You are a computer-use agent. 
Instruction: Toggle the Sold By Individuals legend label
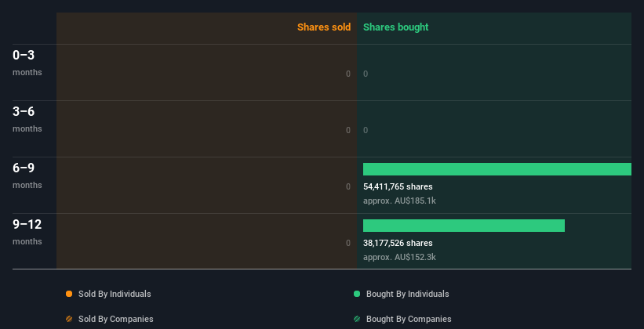115,294
